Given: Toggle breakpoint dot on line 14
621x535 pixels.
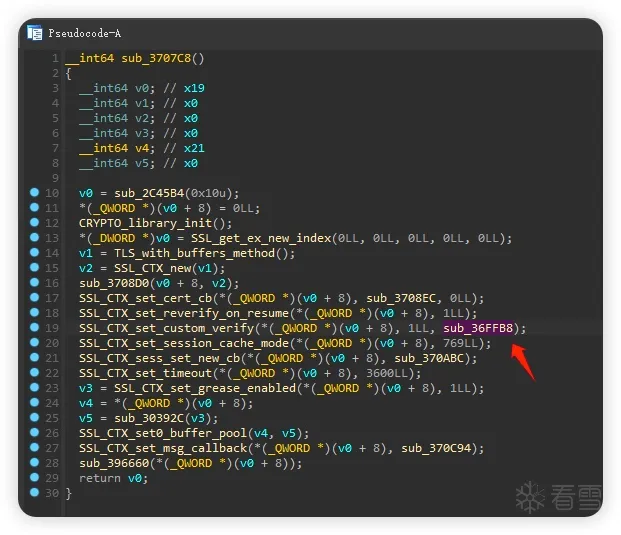Looking at the screenshot, I should (34, 252).
